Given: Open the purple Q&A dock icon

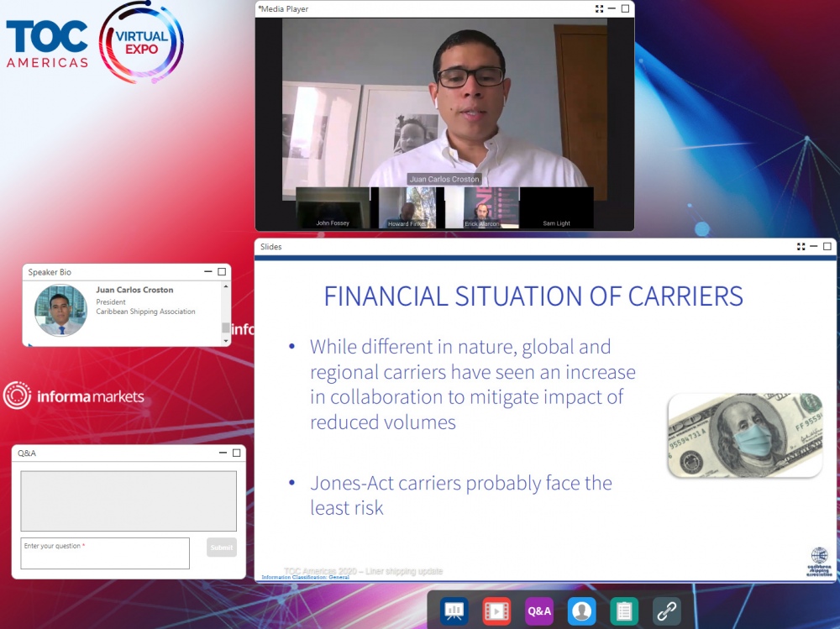Looking at the screenshot, I should click(539, 611).
